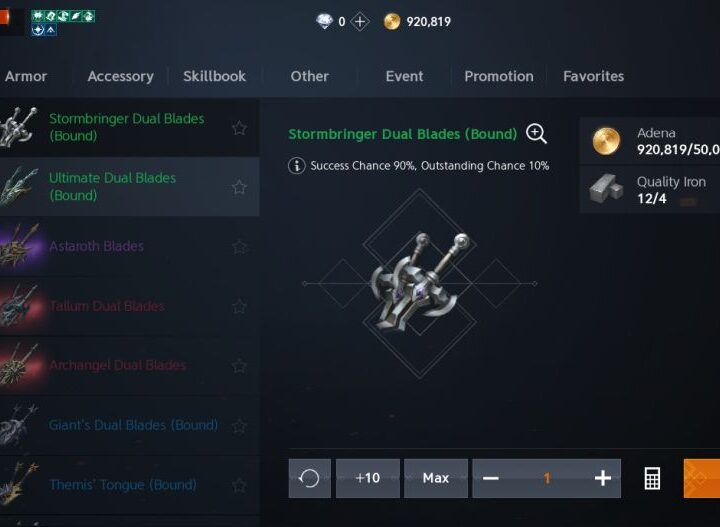Viewport: 720px width, 527px height.
Task: Open the success chance info icon
Action: coord(297,165)
